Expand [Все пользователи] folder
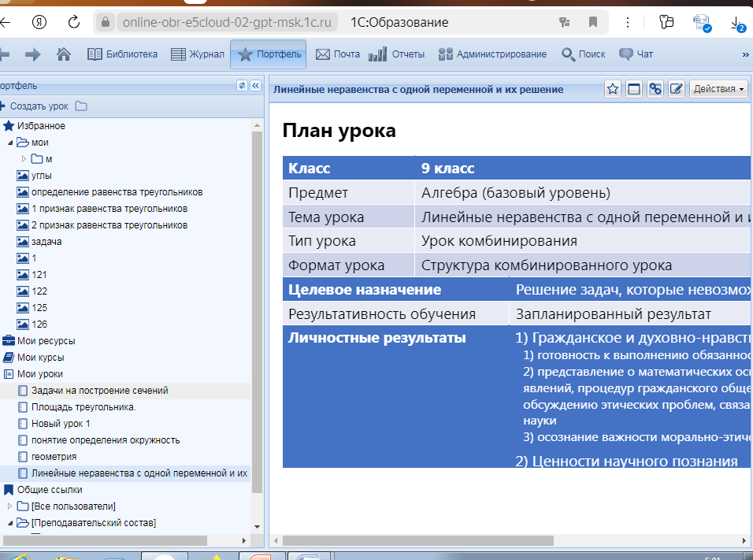753x560 pixels. click(9, 506)
